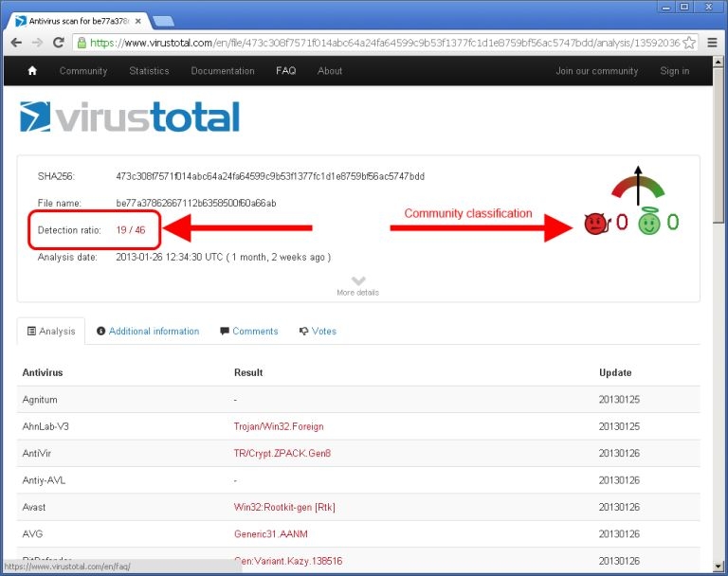This screenshot has height=576, width=728.
Task: Open the Statistics menu item
Action: (x=149, y=70)
